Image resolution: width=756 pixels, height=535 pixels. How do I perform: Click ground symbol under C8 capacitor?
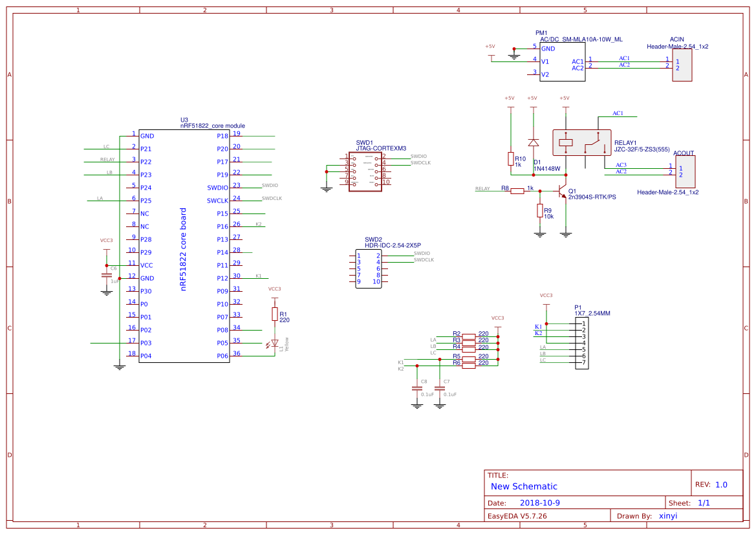[417, 406]
